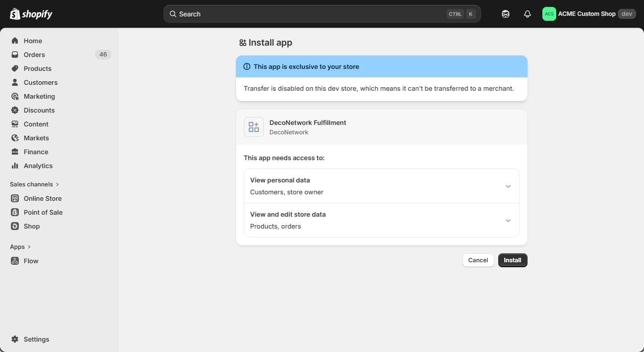Click the 46 orders count badge

click(x=103, y=55)
